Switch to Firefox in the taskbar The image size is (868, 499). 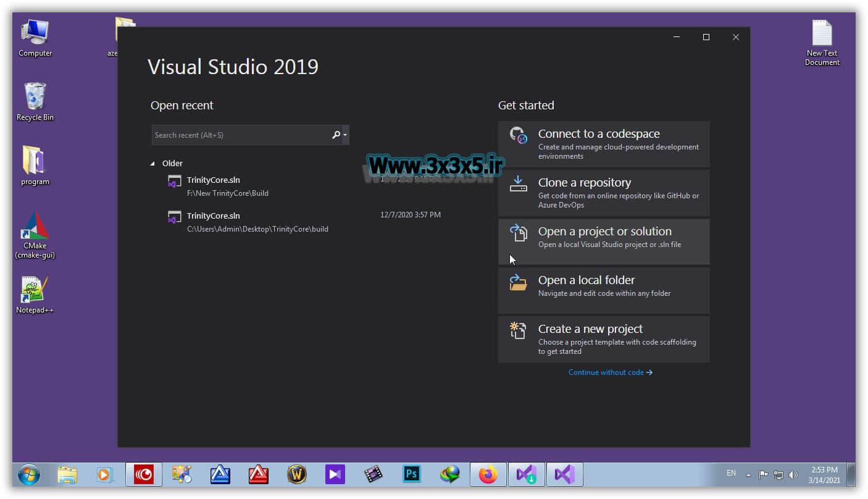tap(488, 474)
